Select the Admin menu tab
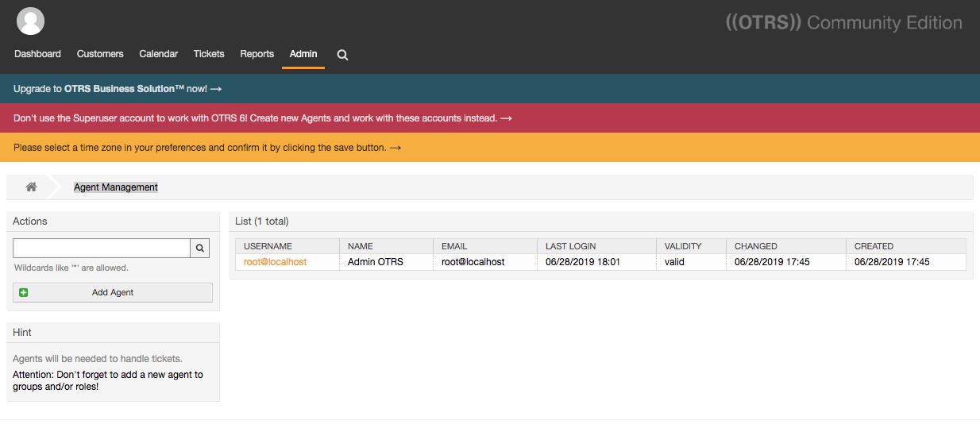Viewport: 980px width, 424px height. 303,54
